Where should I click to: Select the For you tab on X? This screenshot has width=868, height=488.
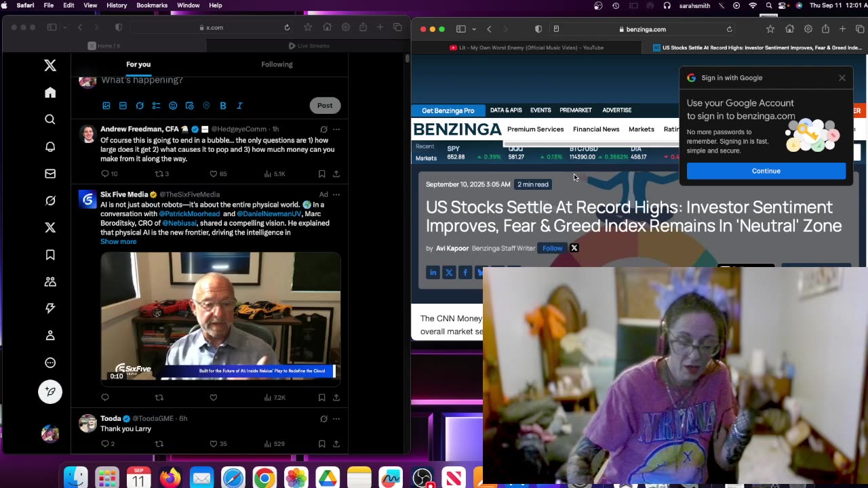click(138, 64)
